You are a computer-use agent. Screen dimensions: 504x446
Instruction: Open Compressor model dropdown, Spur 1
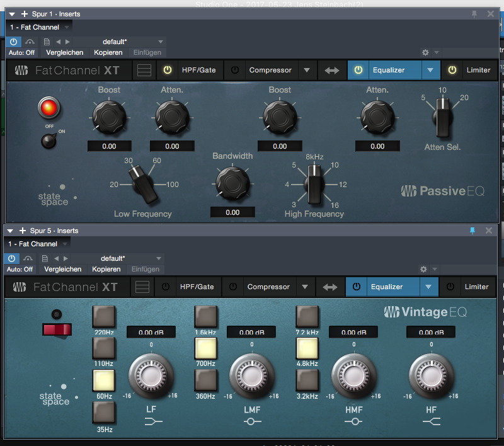pyautogui.click(x=307, y=70)
